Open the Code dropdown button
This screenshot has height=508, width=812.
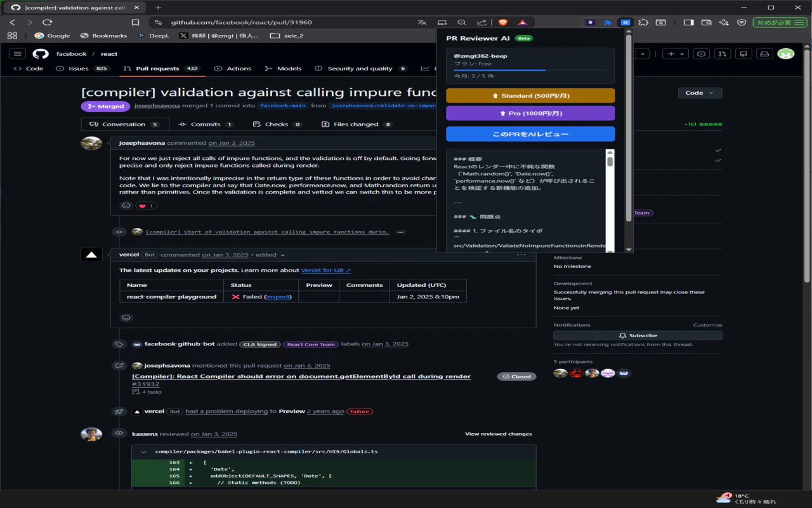[x=700, y=93]
